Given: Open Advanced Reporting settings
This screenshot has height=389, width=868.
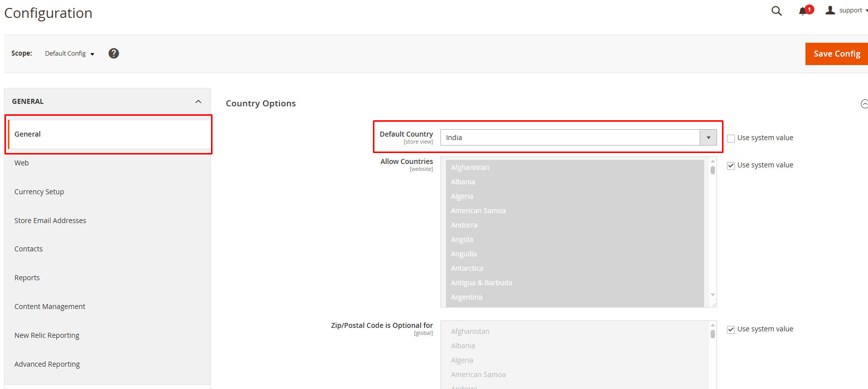Looking at the screenshot, I should tap(47, 364).
